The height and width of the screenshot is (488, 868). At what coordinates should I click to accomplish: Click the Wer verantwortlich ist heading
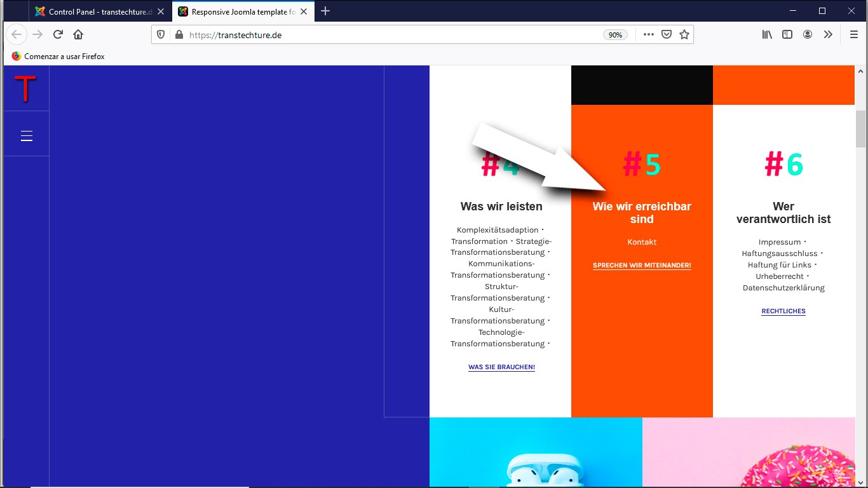click(783, 213)
